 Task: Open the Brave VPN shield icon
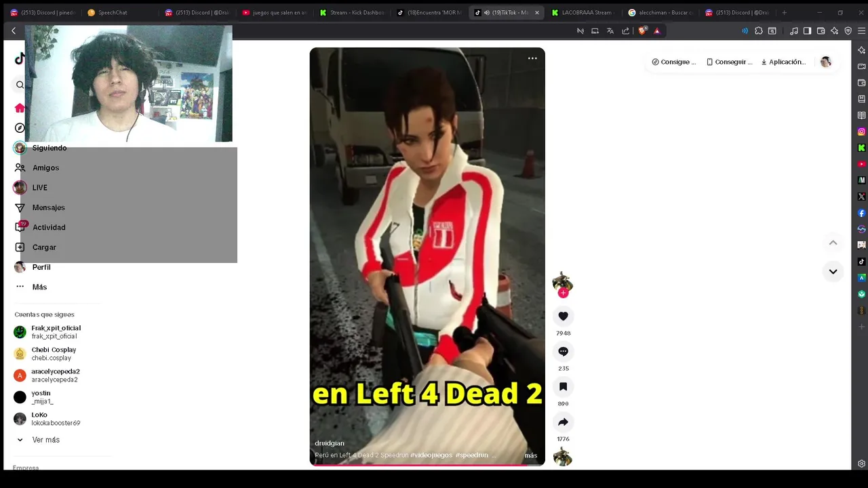[x=848, y=30]
